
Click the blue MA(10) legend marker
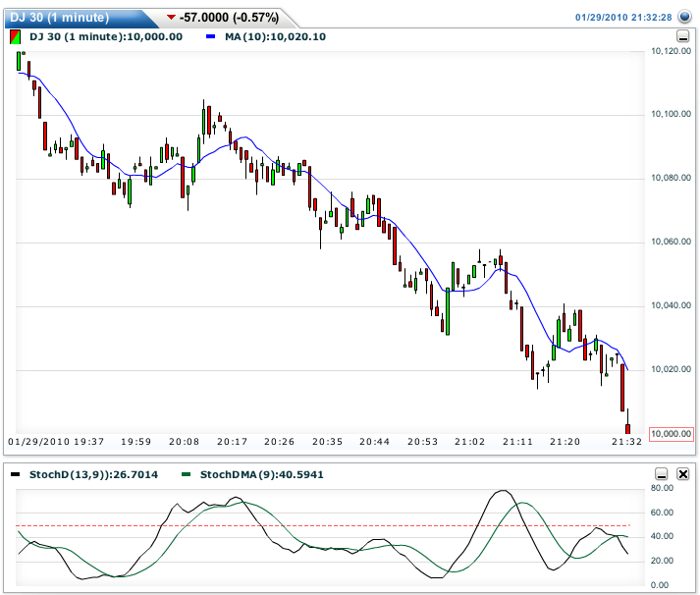pyautogui.click(x=211, y=36)
